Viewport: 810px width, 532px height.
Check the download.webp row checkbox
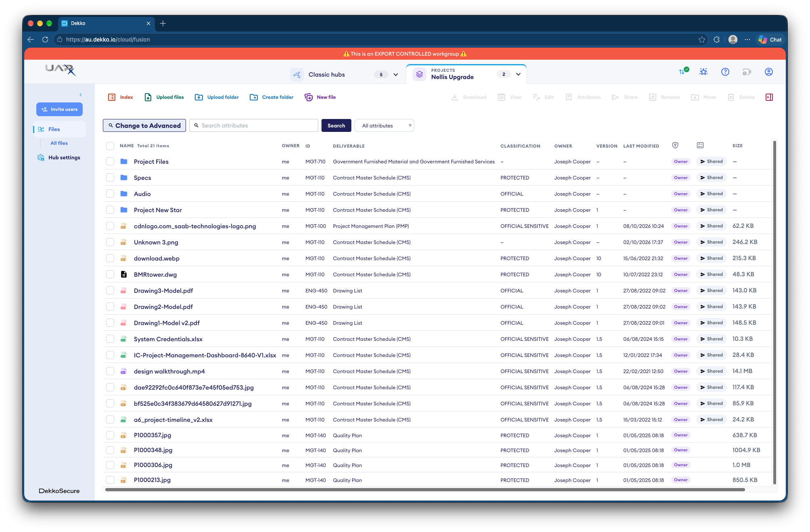(110, 258)
